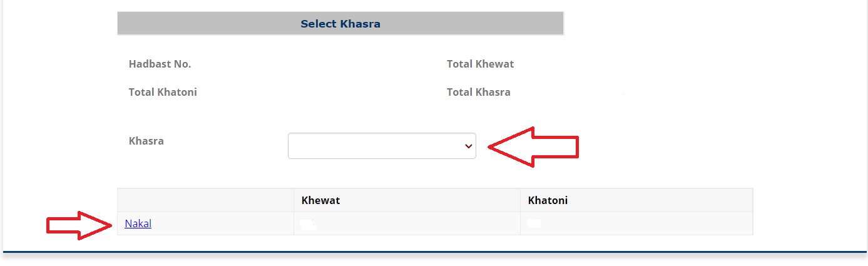Viewport: 868px width, 266px height.
Task: Click the Khewat column header
Action: (x=320, y=200)
